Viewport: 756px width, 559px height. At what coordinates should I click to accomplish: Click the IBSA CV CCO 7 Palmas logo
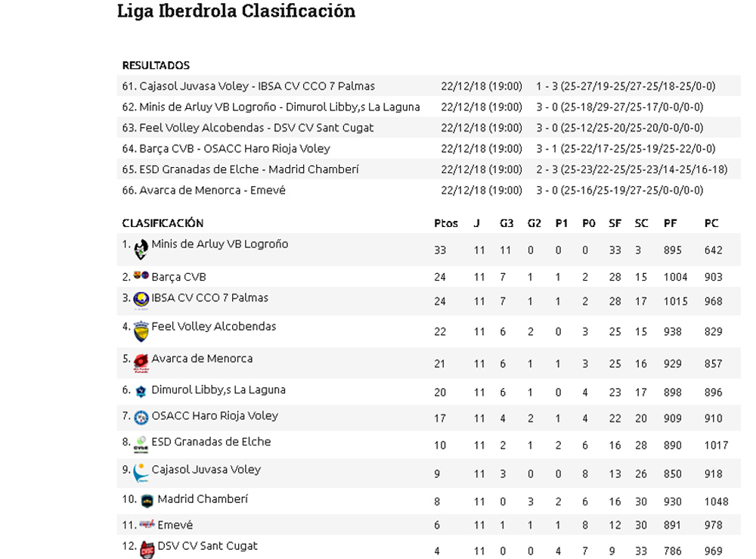(141, 300)
